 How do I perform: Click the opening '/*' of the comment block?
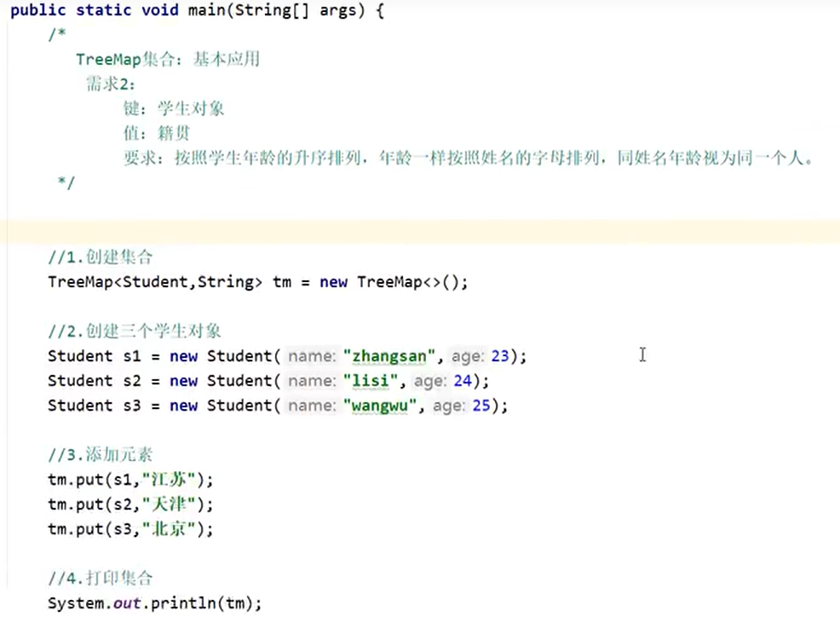click(x=57, y=34)
